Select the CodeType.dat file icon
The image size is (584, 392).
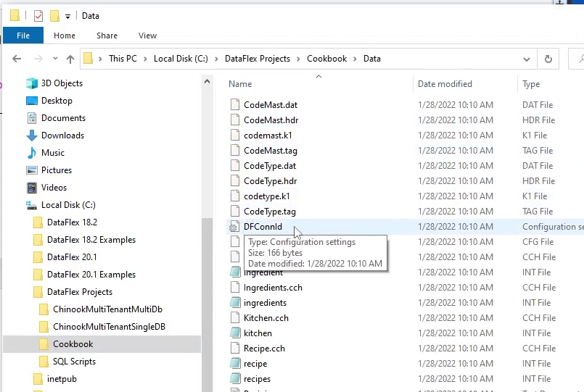coord(234,166)
